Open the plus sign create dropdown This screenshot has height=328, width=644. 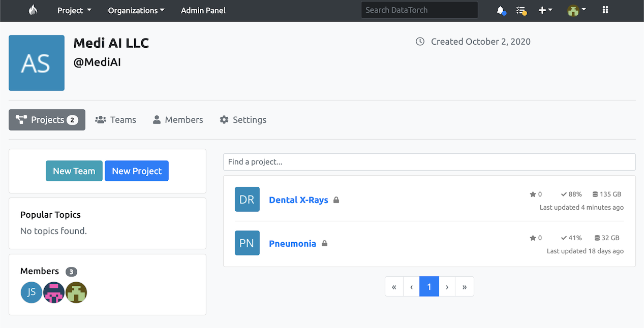pyautogui.click(x=545, y=10)
